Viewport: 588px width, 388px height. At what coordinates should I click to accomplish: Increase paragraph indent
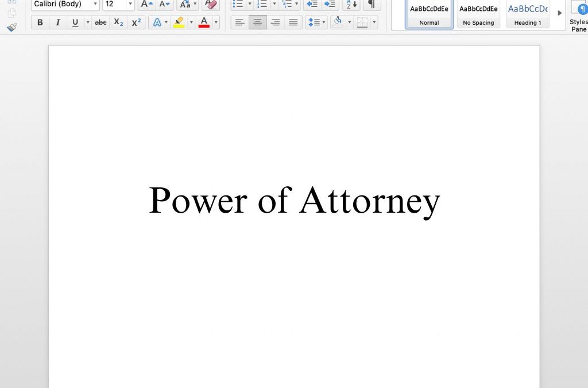[x=330, y=4]
